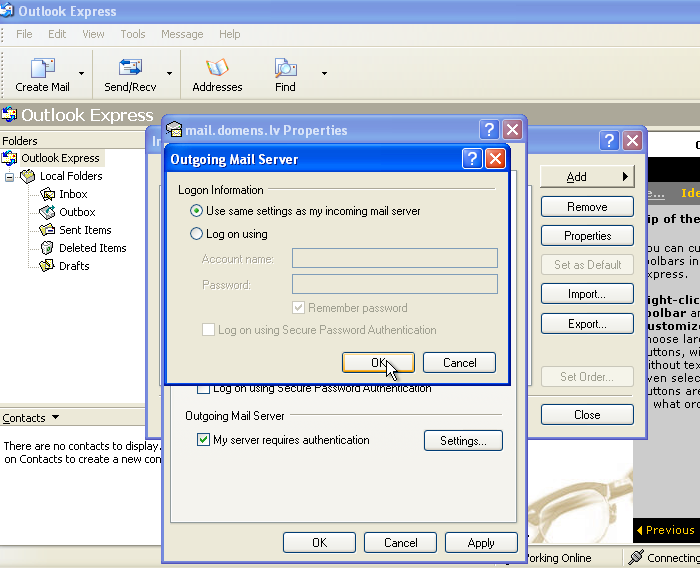
Task: Collapse the Local Folders tree node
Action: point(9,177)
